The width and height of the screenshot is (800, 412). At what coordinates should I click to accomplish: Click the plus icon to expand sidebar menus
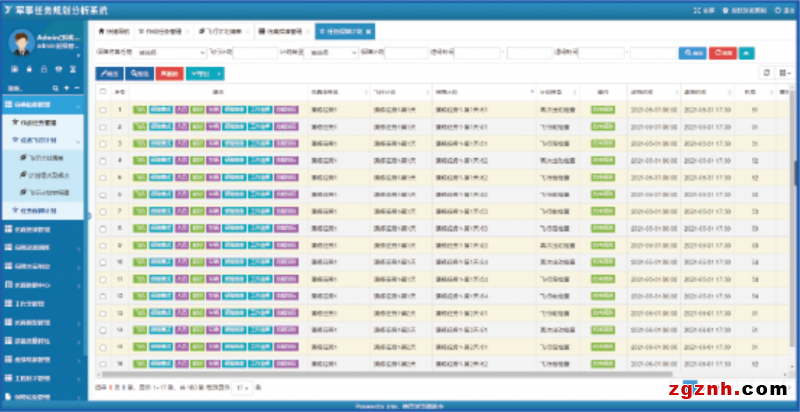click(x=65, y=89)
